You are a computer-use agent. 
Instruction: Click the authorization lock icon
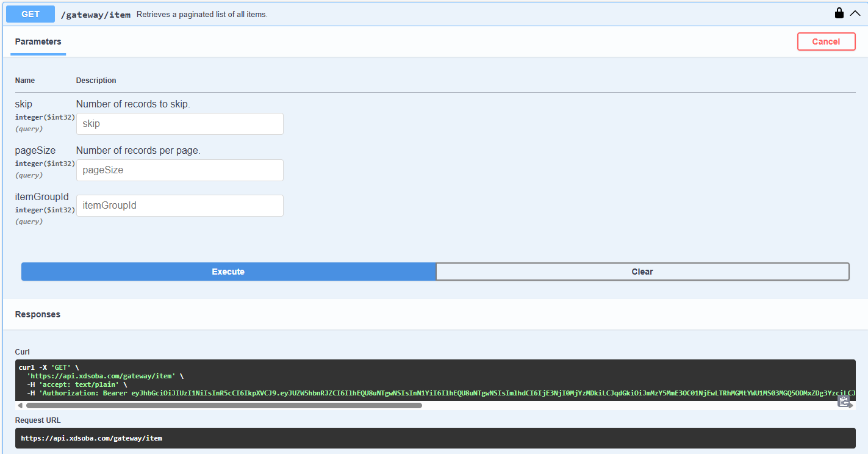(839, 13)
